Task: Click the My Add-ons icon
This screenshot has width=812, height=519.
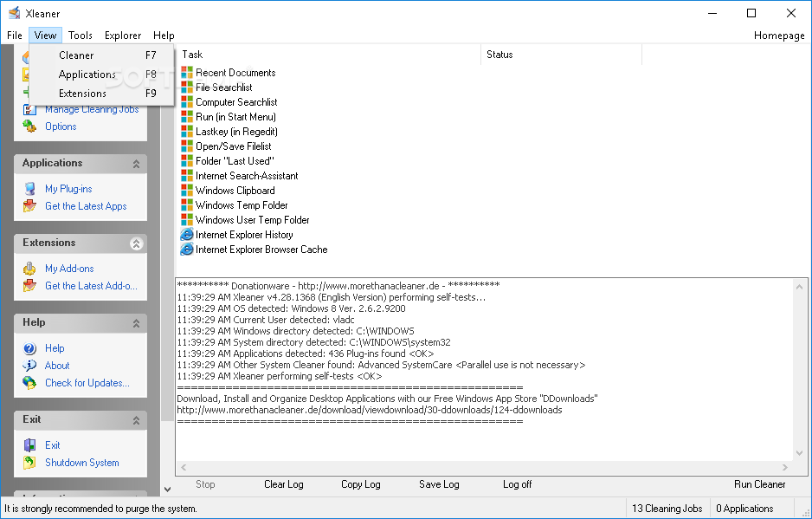Action: 29,269
